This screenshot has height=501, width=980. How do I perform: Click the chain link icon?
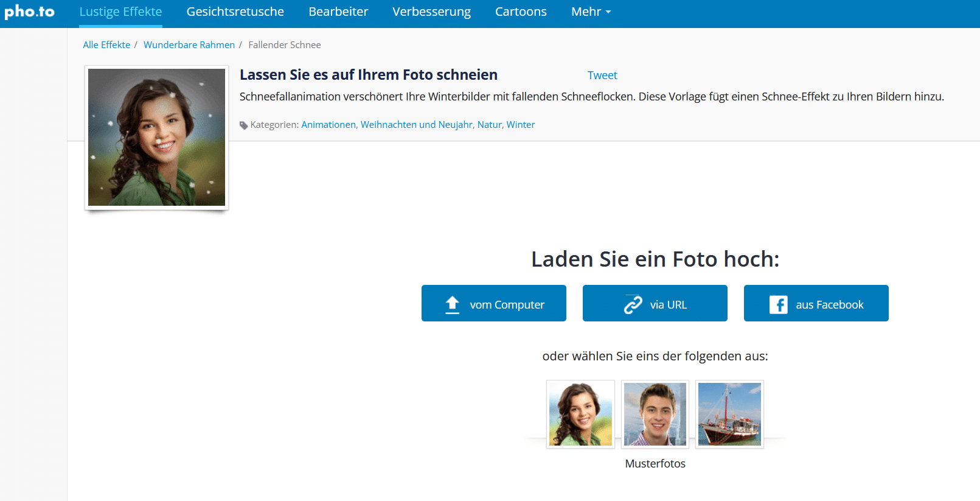[x=633, y=304]
